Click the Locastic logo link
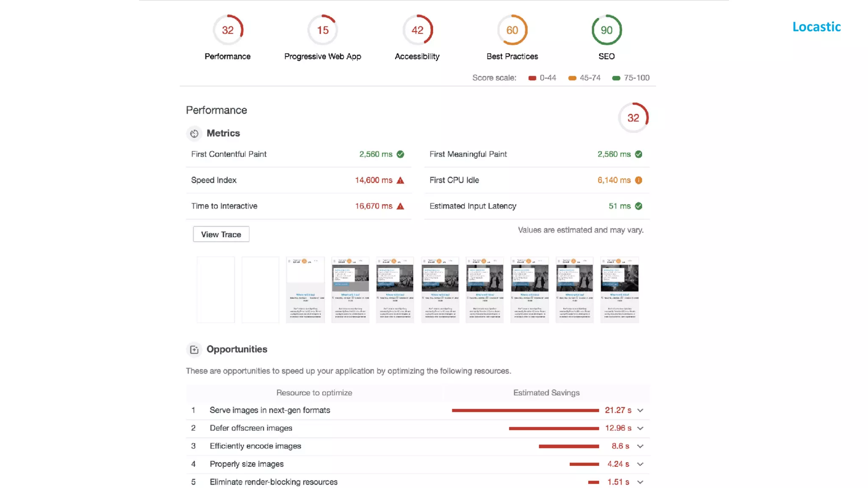Image resolution: width=868 pixels, height=488 pixels. click(x=816, y=27)
